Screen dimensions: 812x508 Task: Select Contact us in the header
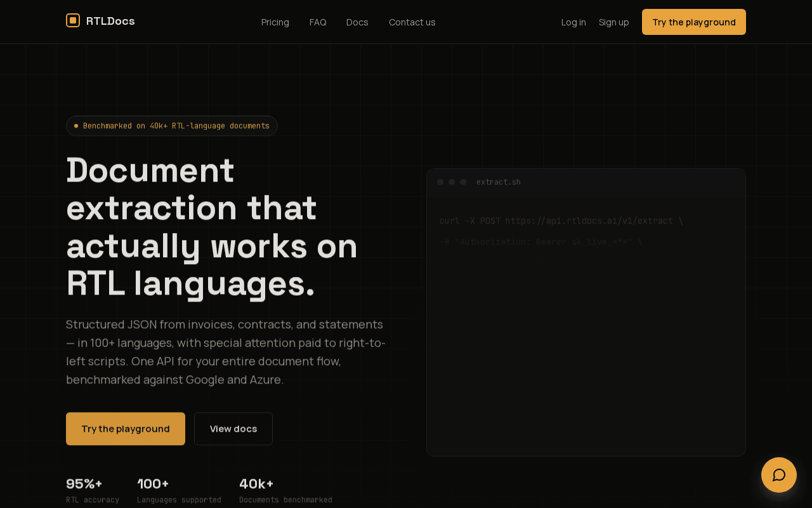[x=412, y=22]
